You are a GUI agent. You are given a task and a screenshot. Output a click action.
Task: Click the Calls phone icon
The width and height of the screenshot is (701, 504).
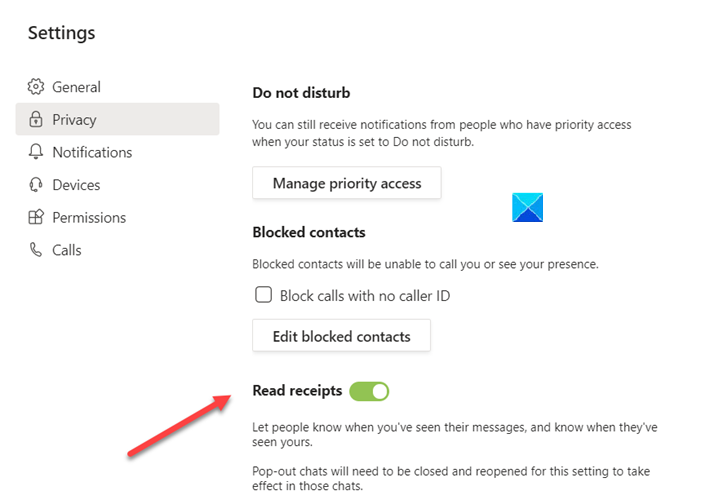click(36, 250)
